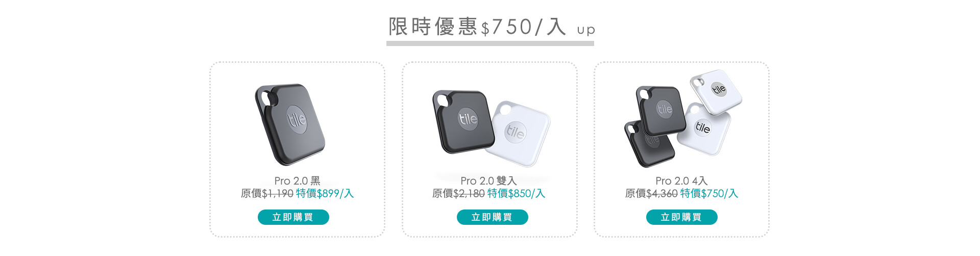The height and width of the screenshot is (256, 980).
Task: Click 立即購買 under Pro 2.0 4入
Action: coord(682,217)
